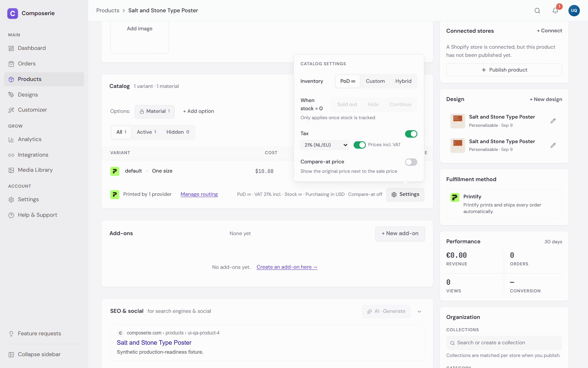588x368 pixels.
Task: Click the Orders bag icon in sidebar
Action: (x=11, y=64)
